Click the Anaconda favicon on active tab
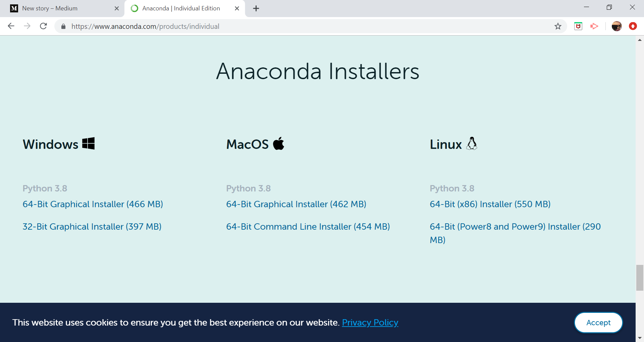 click(135, 8)
